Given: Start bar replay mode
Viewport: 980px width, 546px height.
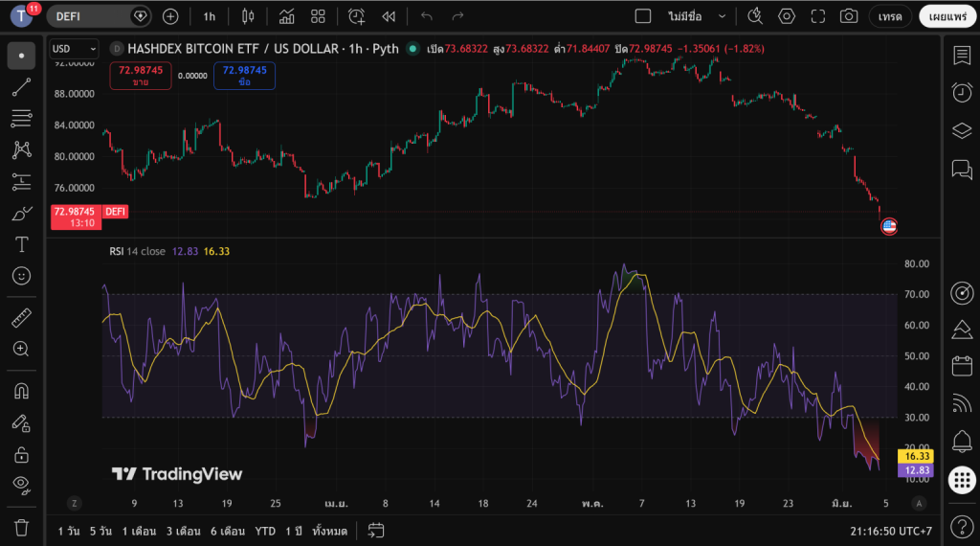Looking at the screenshot, I should coord(389,16).
